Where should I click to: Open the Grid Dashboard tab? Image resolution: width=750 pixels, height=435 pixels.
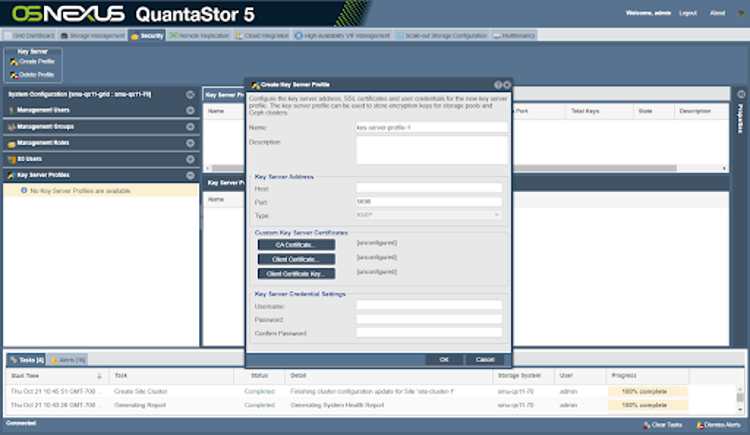pos(29,35)
